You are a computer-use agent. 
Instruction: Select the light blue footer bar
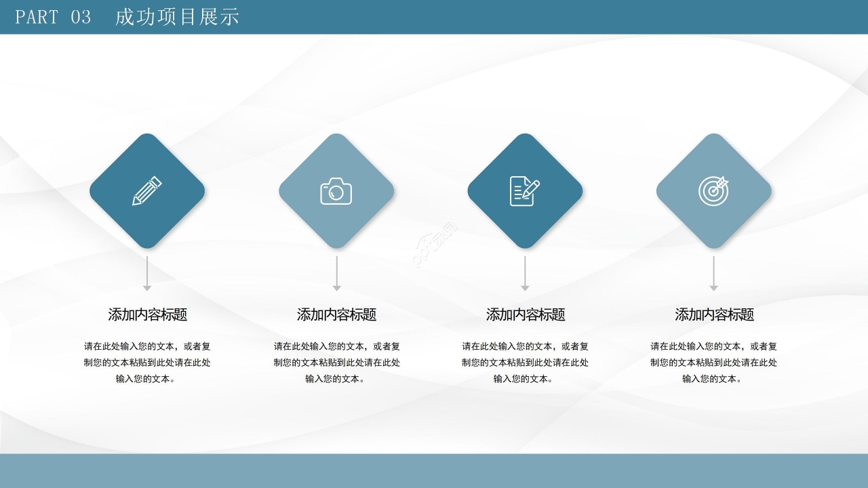[x=434, y=471]
